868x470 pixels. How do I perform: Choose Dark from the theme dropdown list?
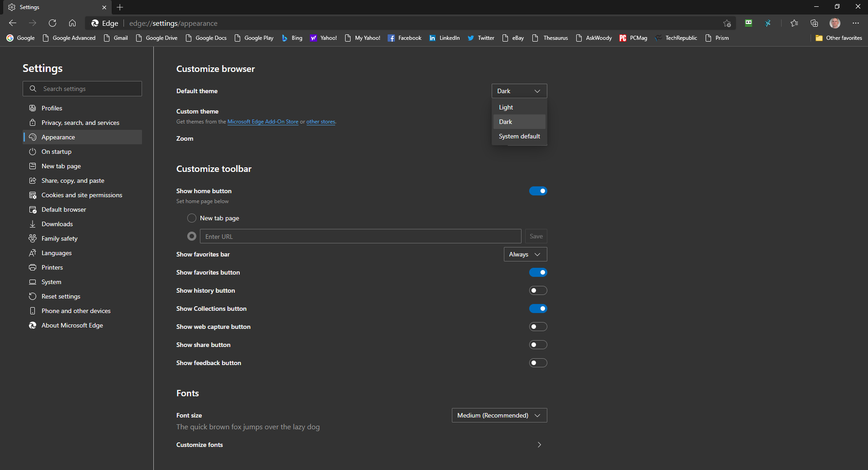tap(519, 122)
